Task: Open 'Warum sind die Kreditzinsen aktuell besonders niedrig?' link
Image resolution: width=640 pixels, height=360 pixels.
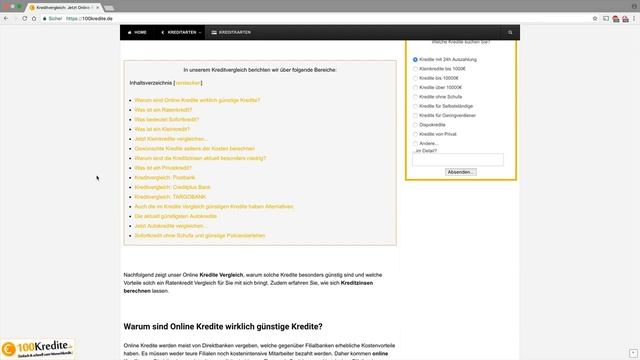Action: pos(200,158)
